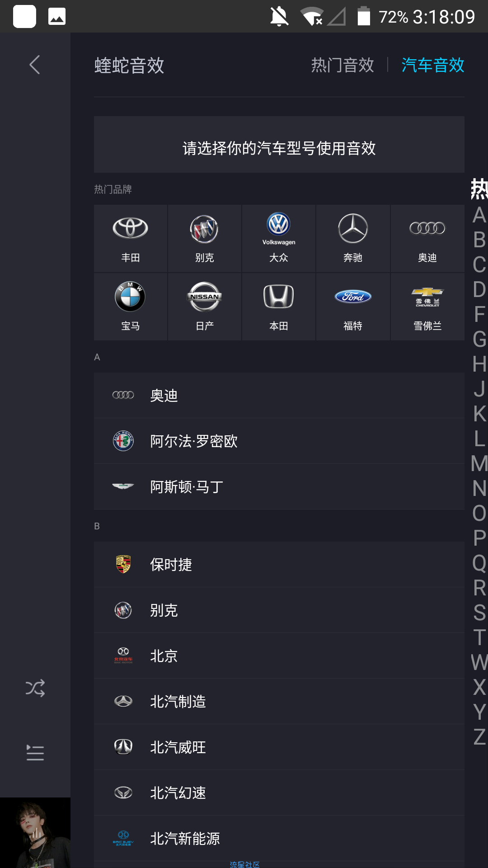This screenshot has height=868, width=488.
Task: Go back using the left arrow
Action: pyautogui.click(x=35, y=65)
